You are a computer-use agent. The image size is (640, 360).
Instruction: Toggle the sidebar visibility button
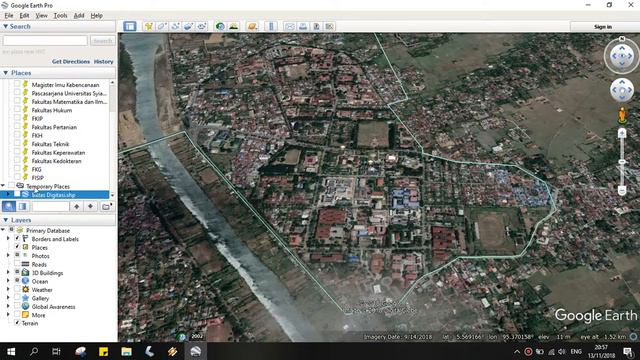[130, 27]
